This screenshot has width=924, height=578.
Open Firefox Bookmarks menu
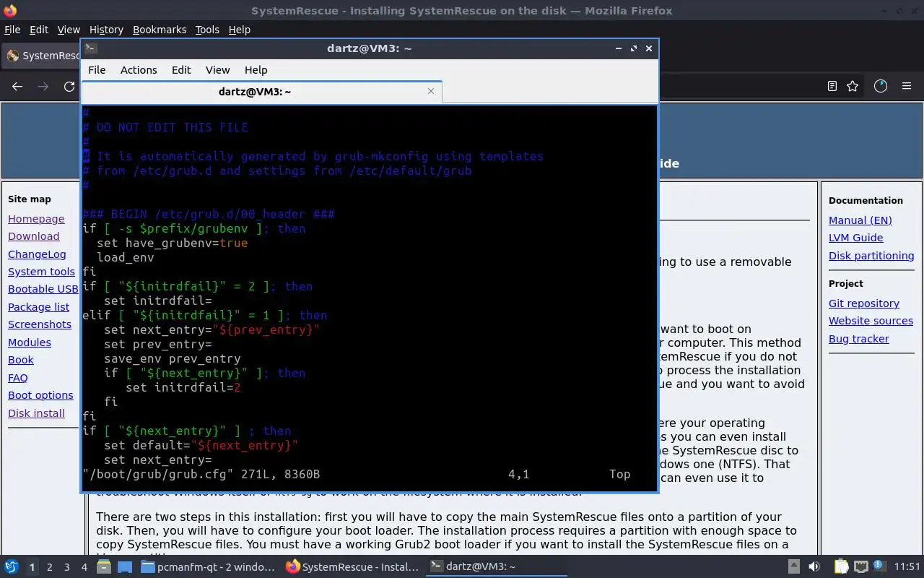click(x=160, y=30)
